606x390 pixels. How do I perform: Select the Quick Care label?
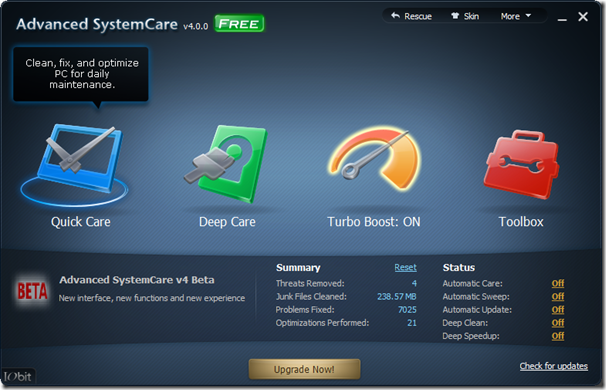[81, 222]
